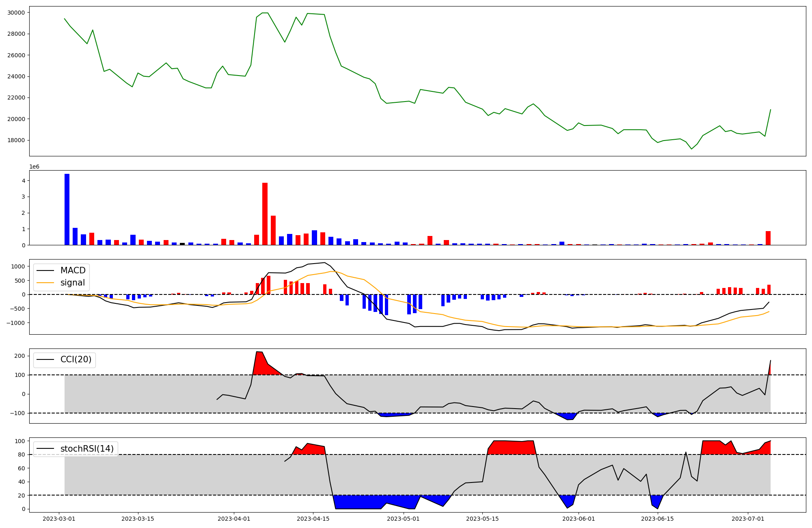The image size is (812, 528).
Task: Click the 80 label on stochRSI axis
Action: [x=22, y=454]
